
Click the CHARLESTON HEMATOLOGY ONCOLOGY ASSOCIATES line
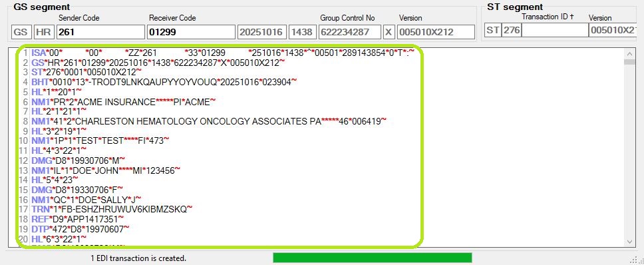[209, 121]
